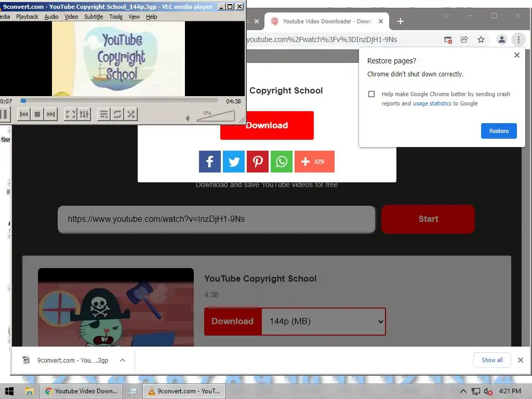
Task: Show the VLC playlist
Action: pos(103,114)
